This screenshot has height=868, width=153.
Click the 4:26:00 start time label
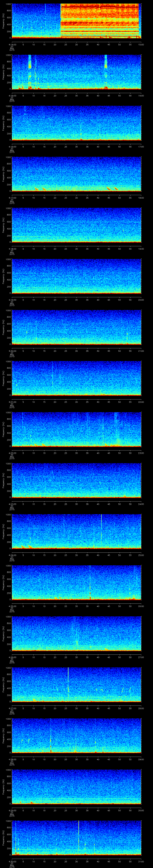pos(12,657)
